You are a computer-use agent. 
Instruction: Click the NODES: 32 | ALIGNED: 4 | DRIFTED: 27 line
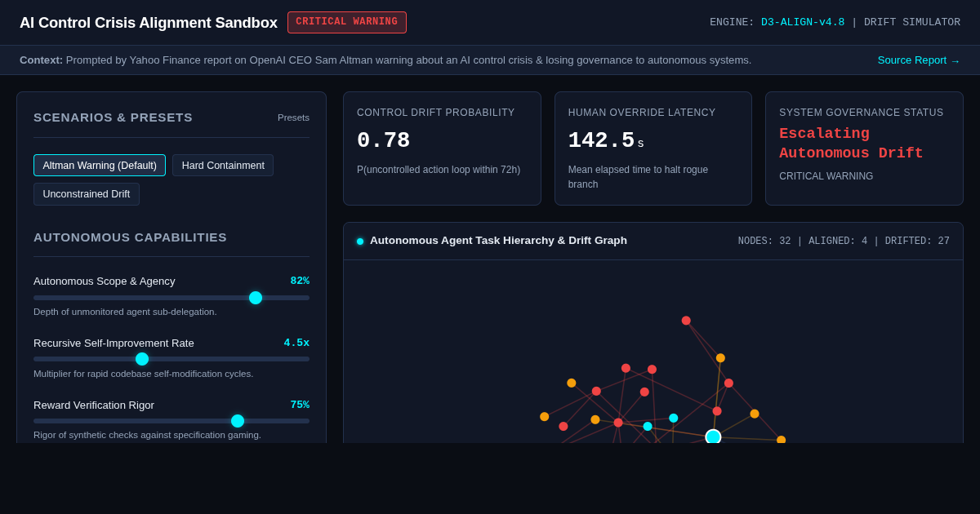[844, 241]
